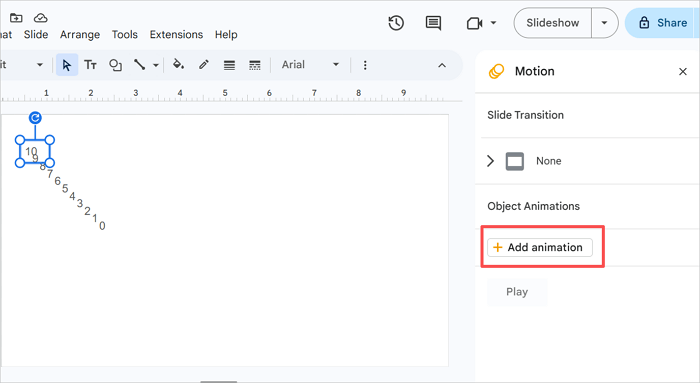Click the number 7 on the slide

click(50, 174)
